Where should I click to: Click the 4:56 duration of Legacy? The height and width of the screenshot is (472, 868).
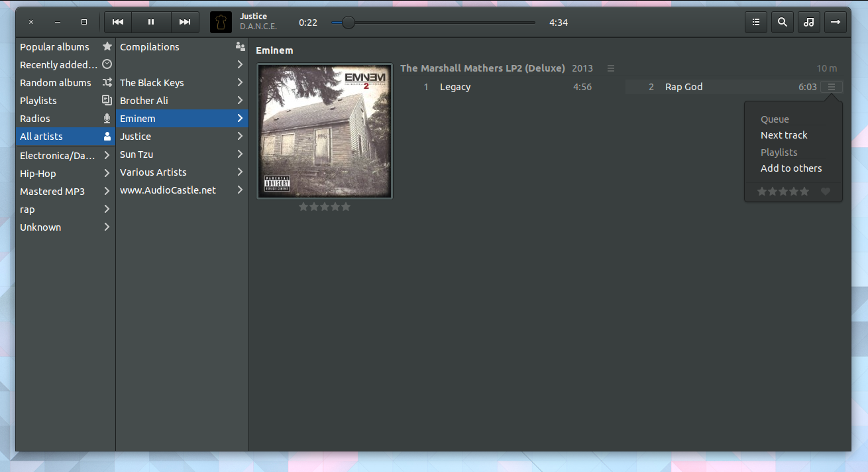(582, 87)
